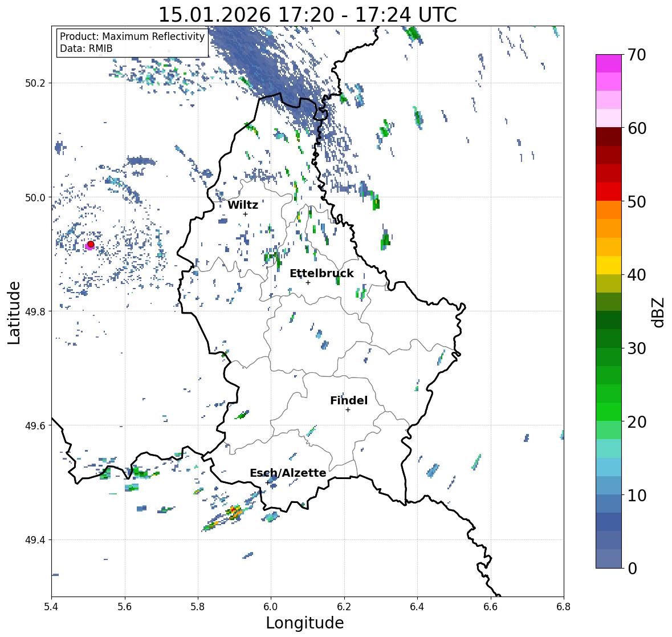The height and width of the screenshot is (637, 672).
Task: Click colorbar tick value 0
Action: (x=632, y=569)
